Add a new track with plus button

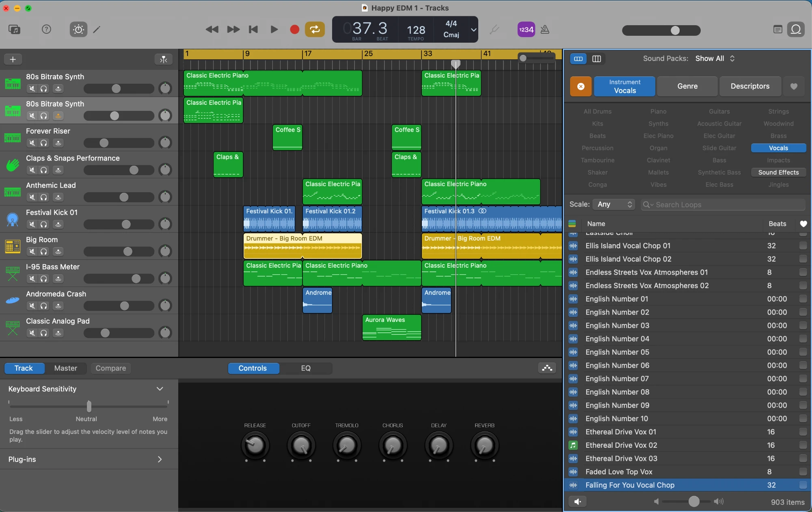coord(13,59)
